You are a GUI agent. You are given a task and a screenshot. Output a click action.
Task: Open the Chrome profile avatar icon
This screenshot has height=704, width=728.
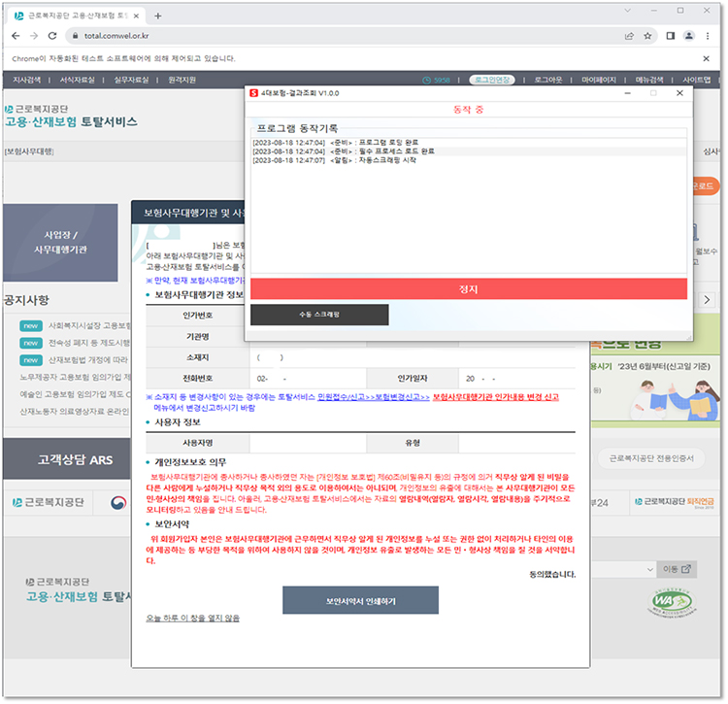[689, 35]
